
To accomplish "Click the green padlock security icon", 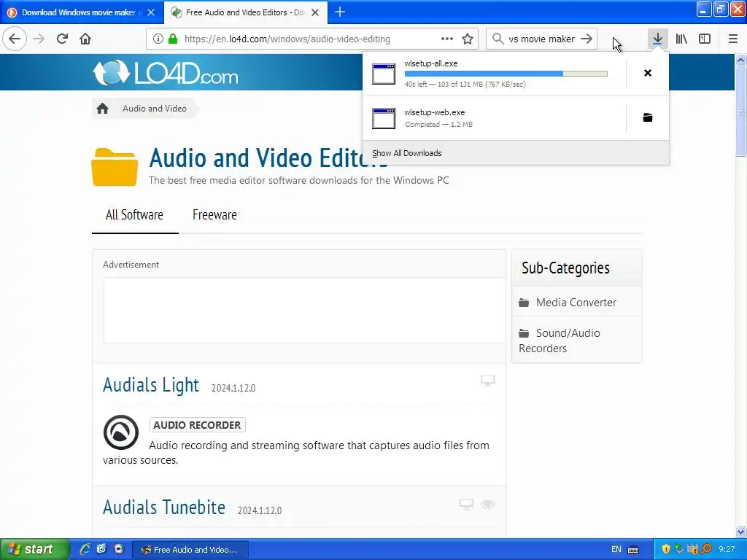I will click(173, 39).
